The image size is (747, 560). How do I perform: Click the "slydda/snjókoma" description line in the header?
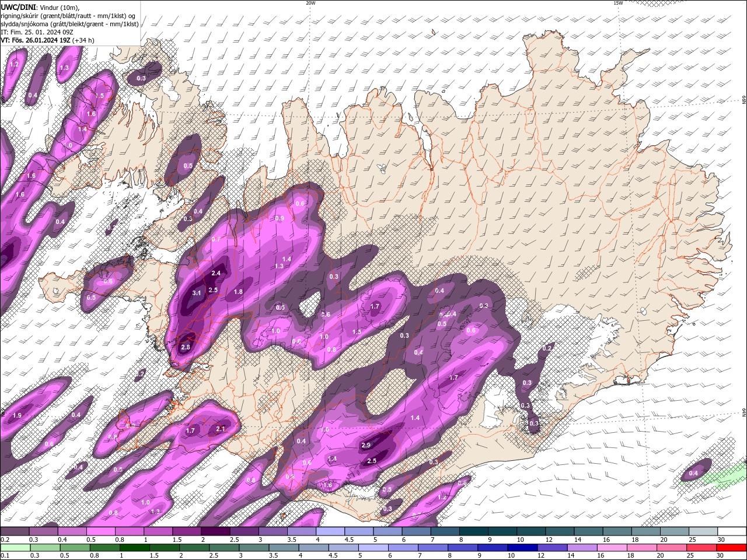[69, 24]
